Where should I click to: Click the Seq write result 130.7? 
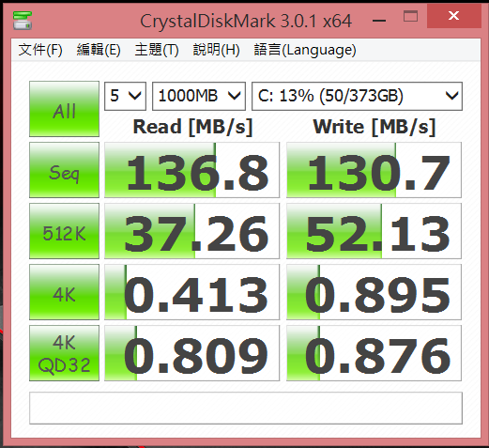click(374, 170)
